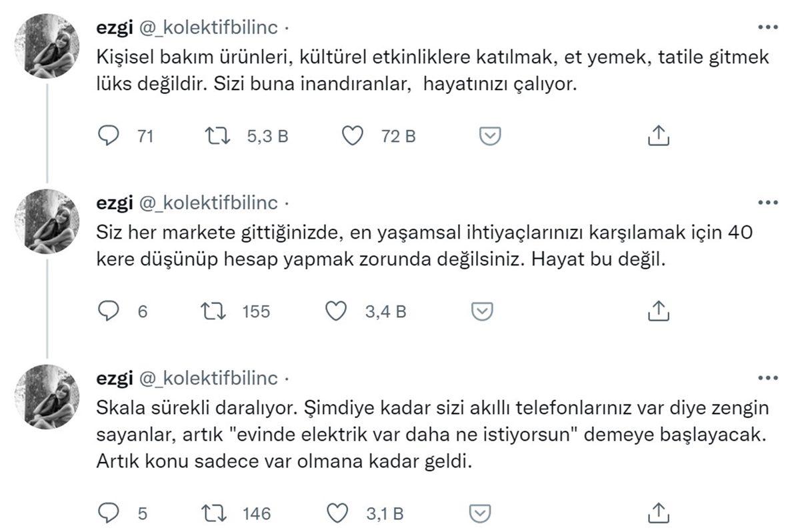The image size is (800, 532).
Task: Open more options on the second tweet
Action: [x=768, y=202]
